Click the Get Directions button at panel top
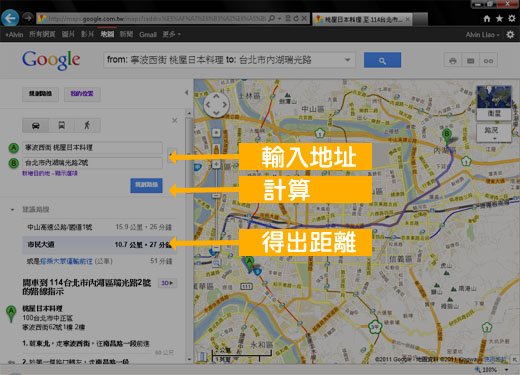 coord(40,94)
